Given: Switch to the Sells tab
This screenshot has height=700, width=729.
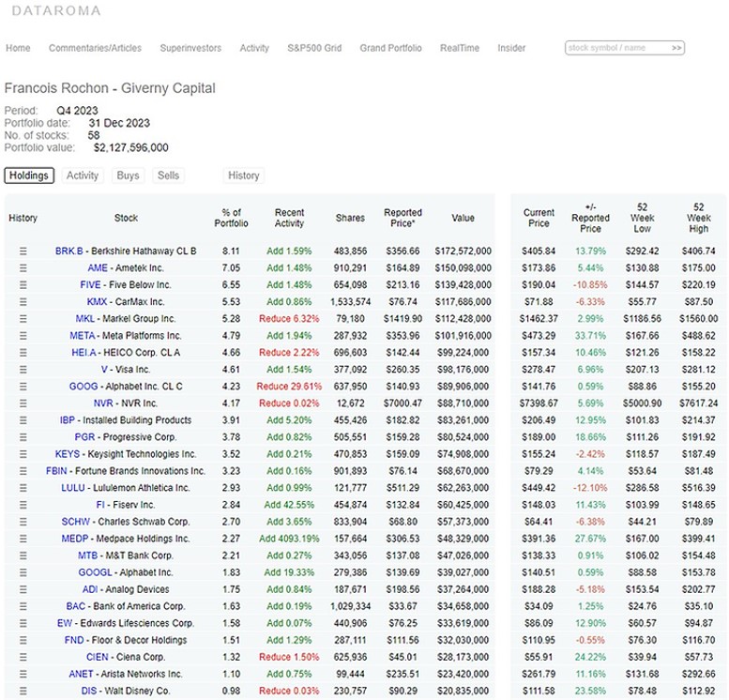Looking at the screenshot, I should 168,175.
